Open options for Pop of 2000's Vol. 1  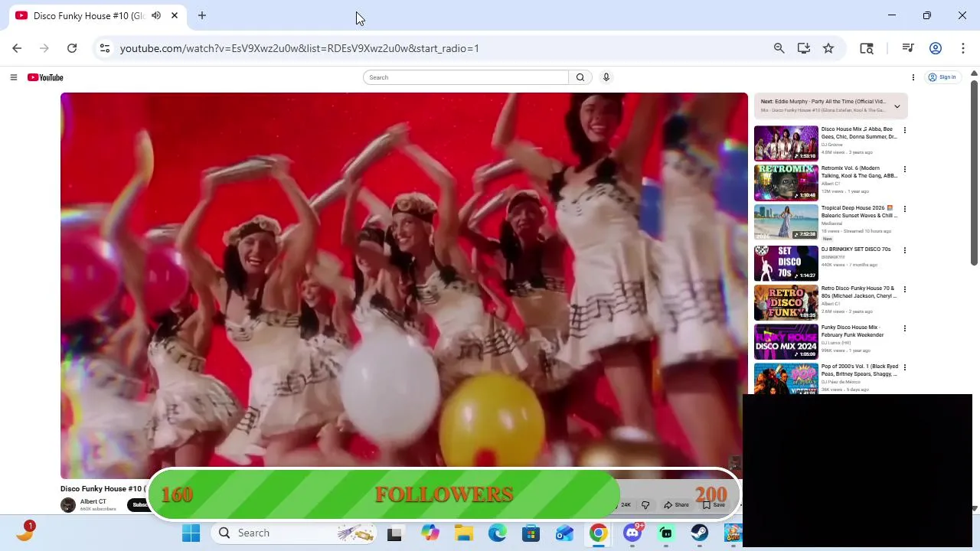(905, 367)
